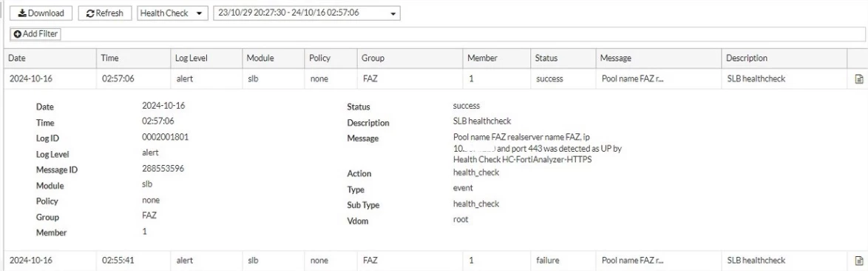868x271 pixels.
Task: Refresh the log list
Action: (105, 13)
